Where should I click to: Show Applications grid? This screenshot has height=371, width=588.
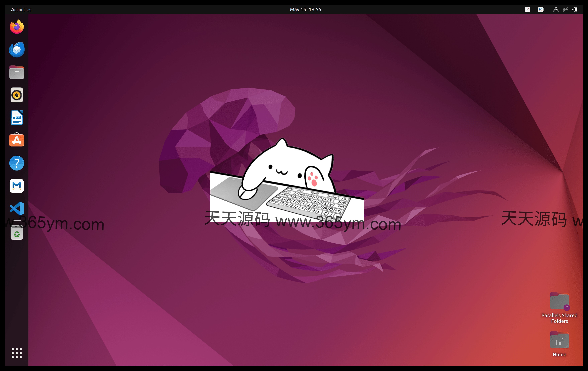point(17,353)
